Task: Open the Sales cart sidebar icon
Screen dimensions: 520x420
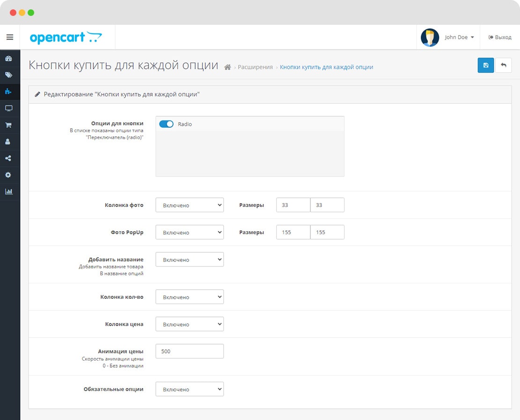Action: click(x=8, y=125)
